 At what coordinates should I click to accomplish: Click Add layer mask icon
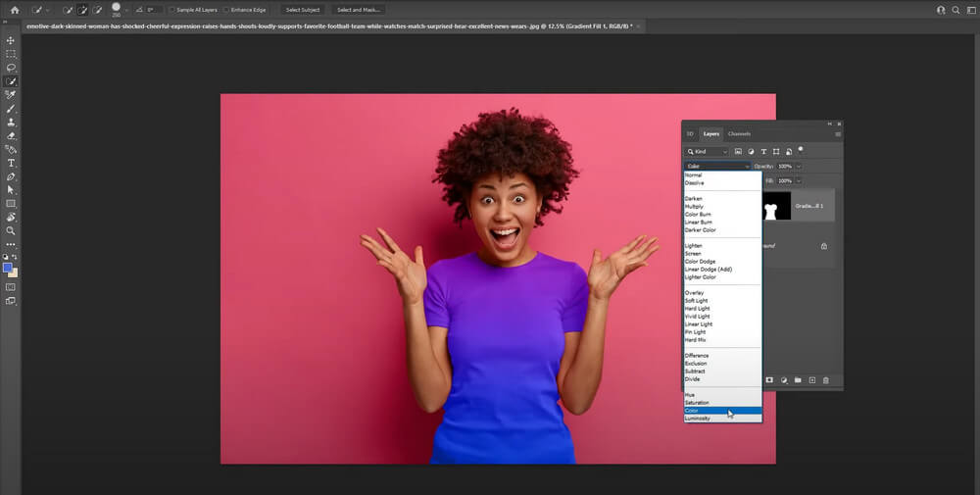(x=769, y=380)
